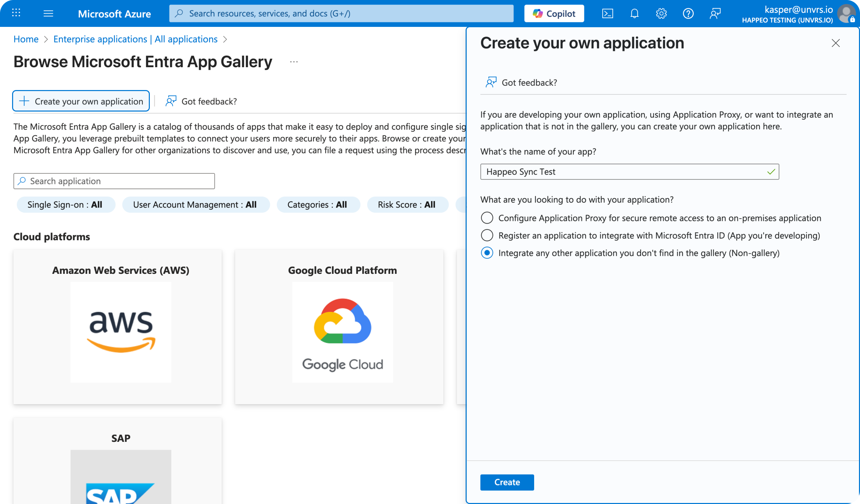Open the Categories filter

click(318, 204)
